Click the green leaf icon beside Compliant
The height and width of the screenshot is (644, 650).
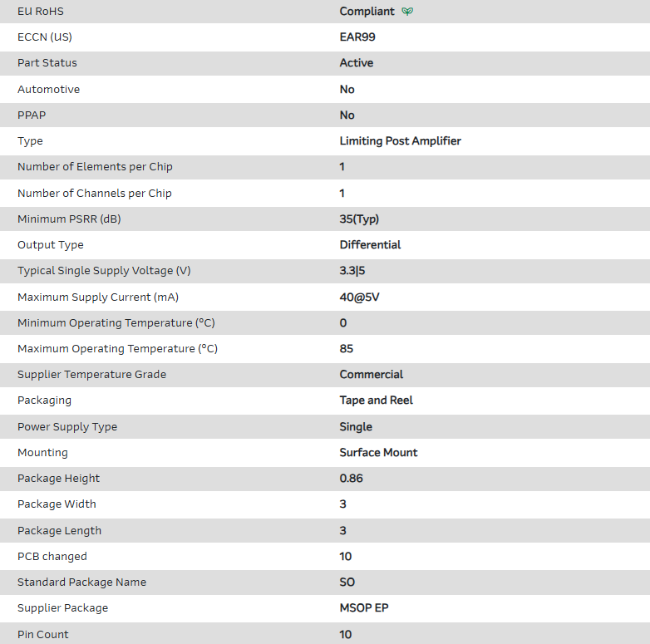pyautogui.click(x=407, y=12)
